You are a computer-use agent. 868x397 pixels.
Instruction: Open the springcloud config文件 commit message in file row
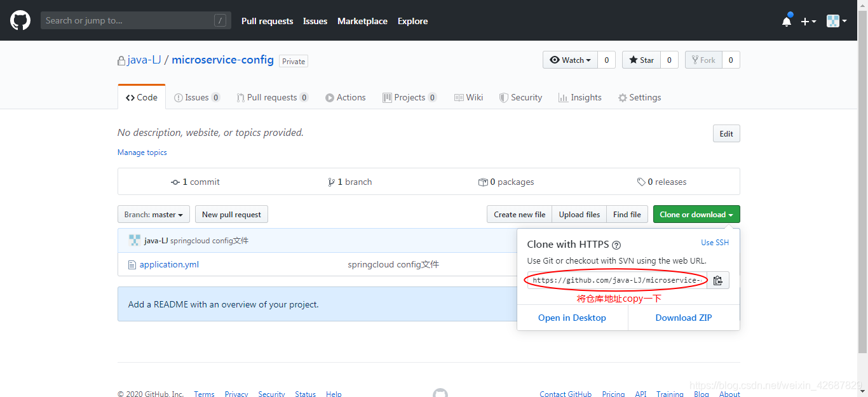[393, 264]
